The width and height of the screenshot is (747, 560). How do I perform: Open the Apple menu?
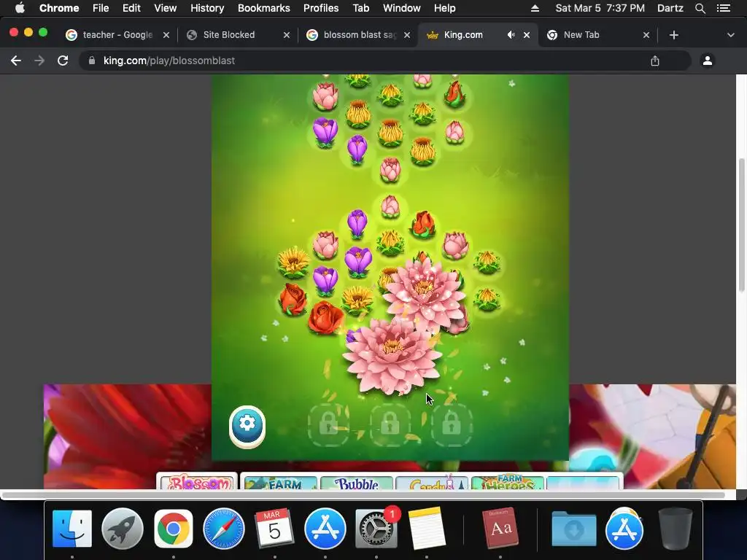pyautogui.click(x=20, y=8)
